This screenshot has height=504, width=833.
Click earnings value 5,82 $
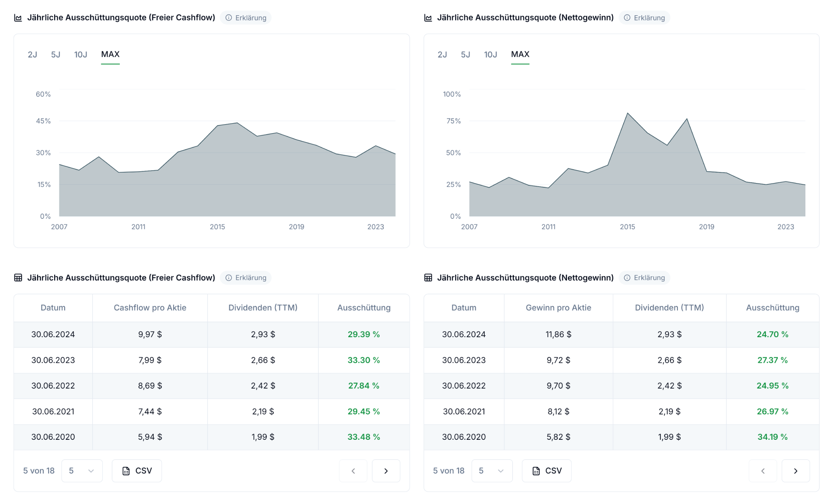click(559, 437)
